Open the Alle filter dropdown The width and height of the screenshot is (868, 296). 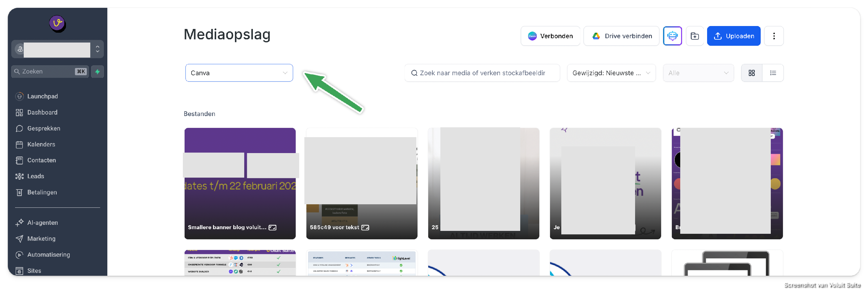pyautogui.click(x=698, y=73)
